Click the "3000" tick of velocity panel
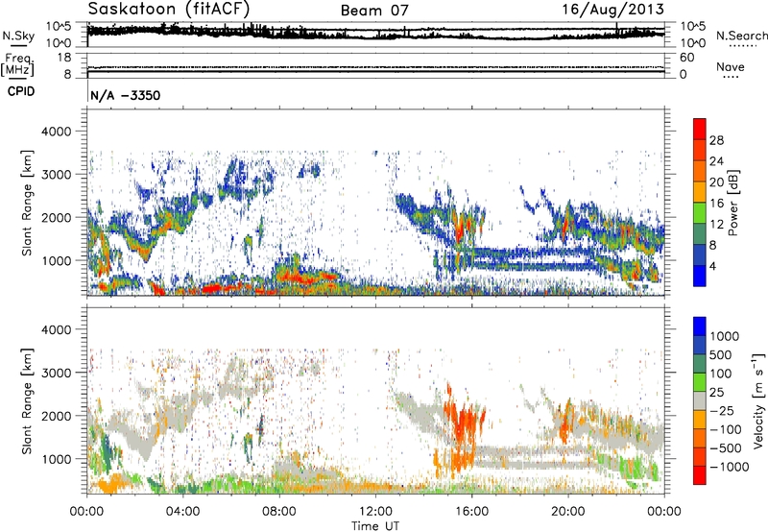This screenshot has width=768, height=532. click(56, 373)
